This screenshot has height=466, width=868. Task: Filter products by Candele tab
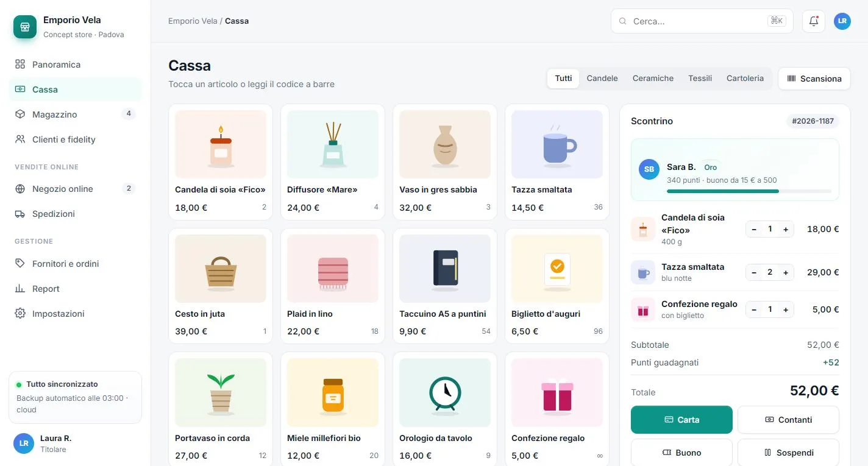coord(602,79)
